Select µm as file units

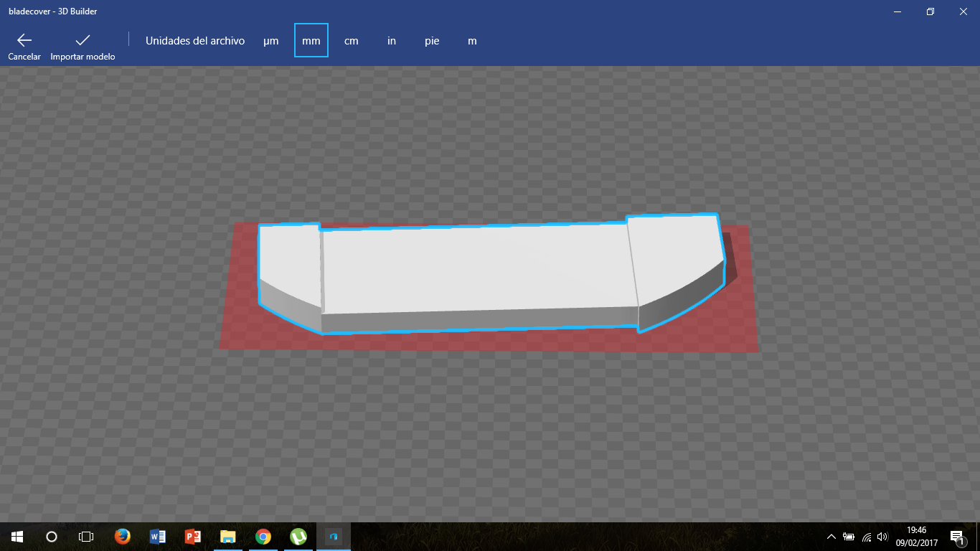270,41
